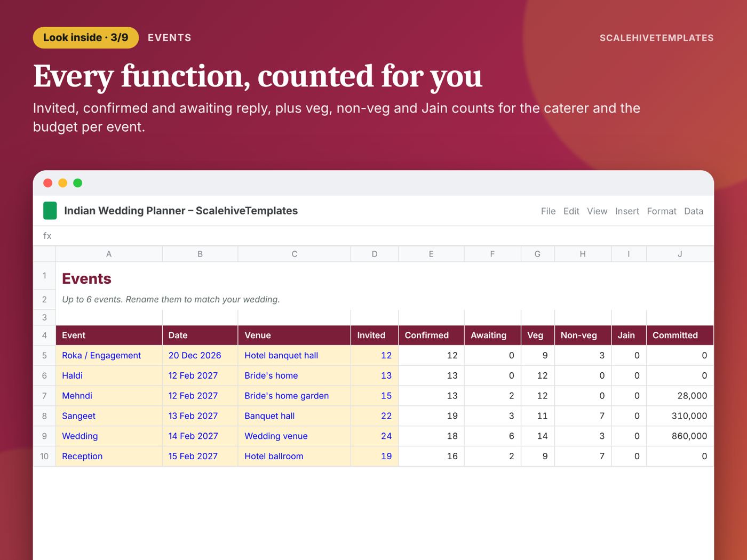Click the '14 Feb 2027' date cell
Viewport: 747px width, 560px height.
click(x=200, y=436)
